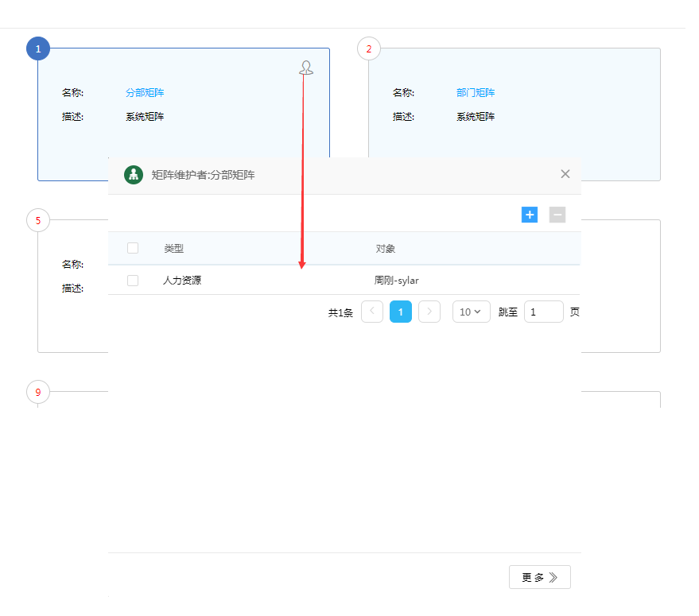This screenshot has height=616, width=699.
Task: Click the 周刚-sylar object cell
Action: click(397, 281)
